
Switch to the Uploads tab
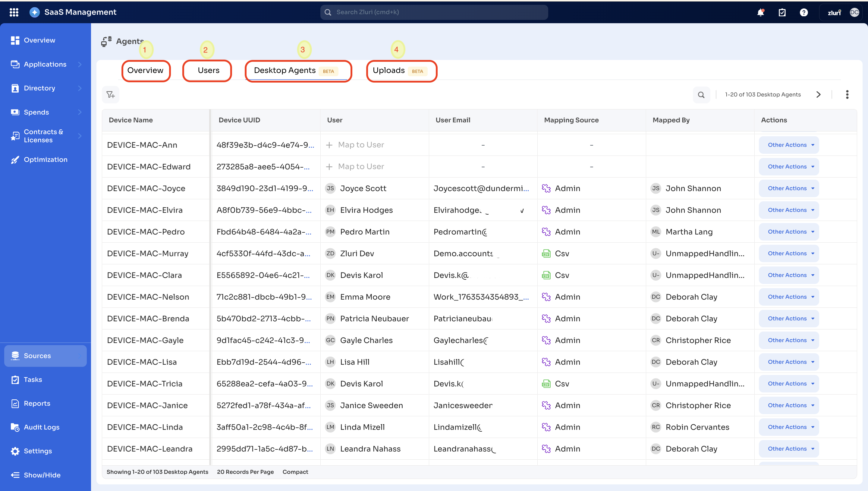pyautogui.click(x=389, y=71)
